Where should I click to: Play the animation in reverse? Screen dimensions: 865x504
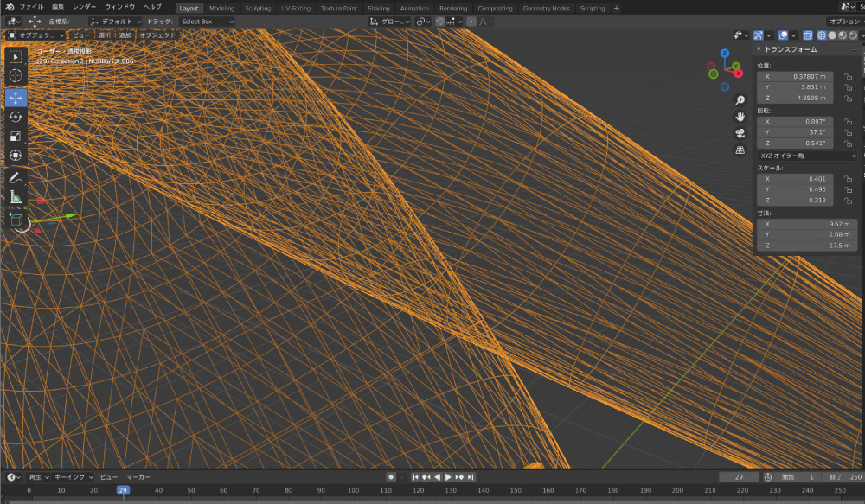tap(437, 477)
